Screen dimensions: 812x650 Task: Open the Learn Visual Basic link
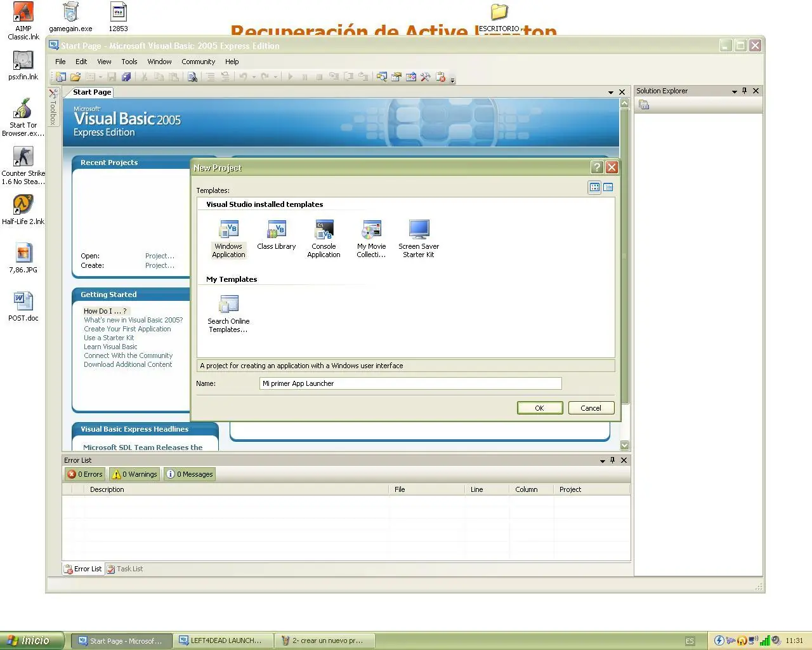click(x=110, y=347)
